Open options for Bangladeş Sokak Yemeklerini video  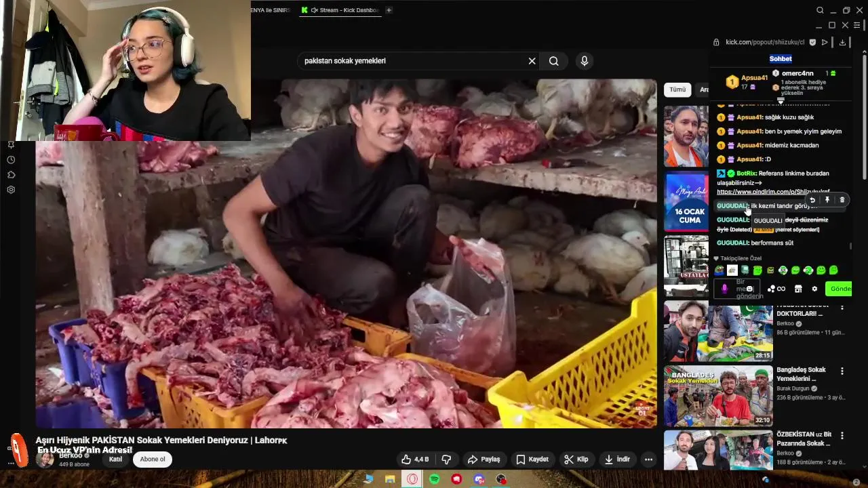pos(842,371)
